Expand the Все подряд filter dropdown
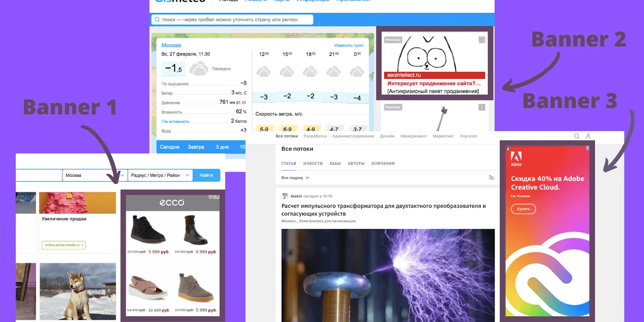 click(x=295, y=178)
